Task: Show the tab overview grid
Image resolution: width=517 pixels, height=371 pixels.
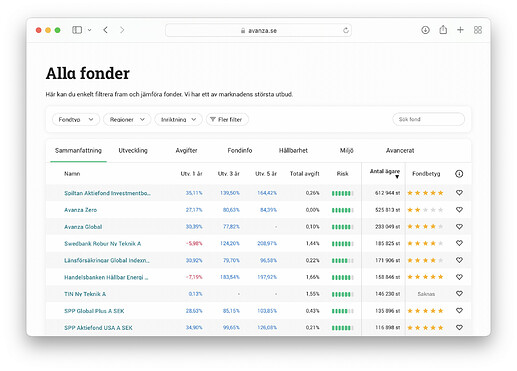Action: pyautogui.click(x=478, y=30)
